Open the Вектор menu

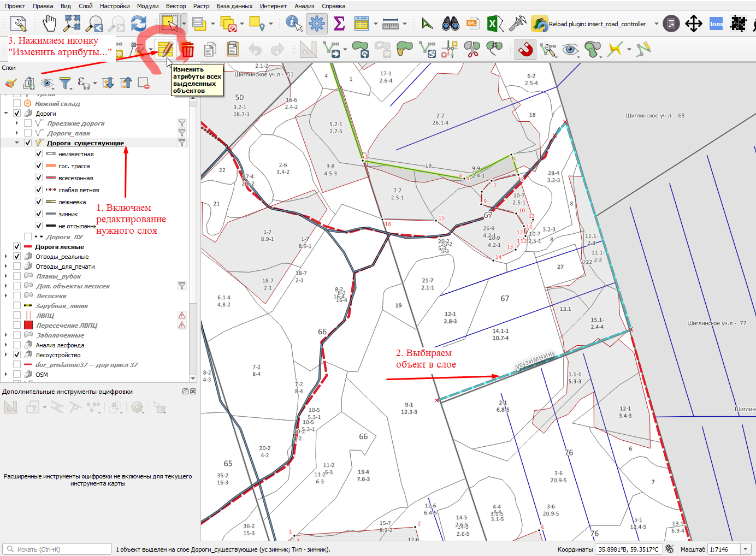pos(176,6)
